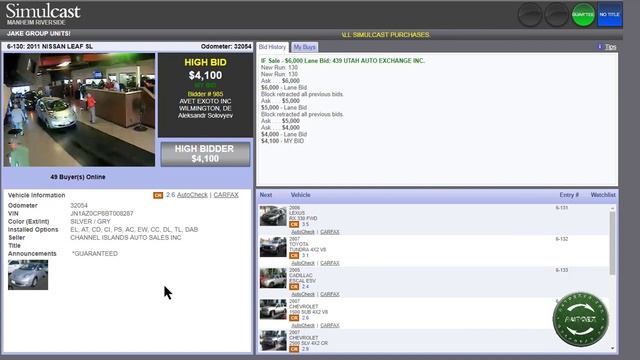Screen dimensions: 640x360
Task: Open CARFAX for the Lexus RX 330
Action: pyautogui.click(x=330, y=232)
